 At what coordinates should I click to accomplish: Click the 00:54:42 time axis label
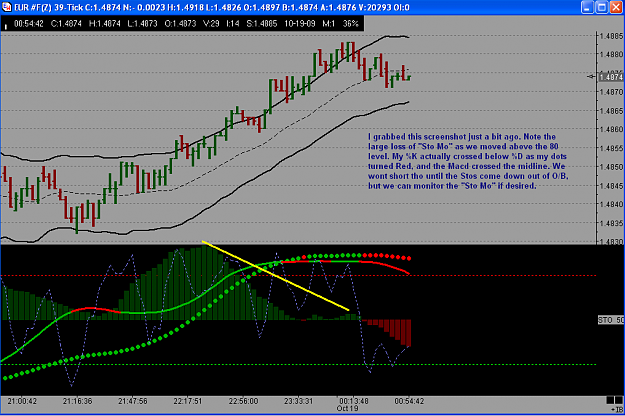pyautogui.click(x=409, y=401)
